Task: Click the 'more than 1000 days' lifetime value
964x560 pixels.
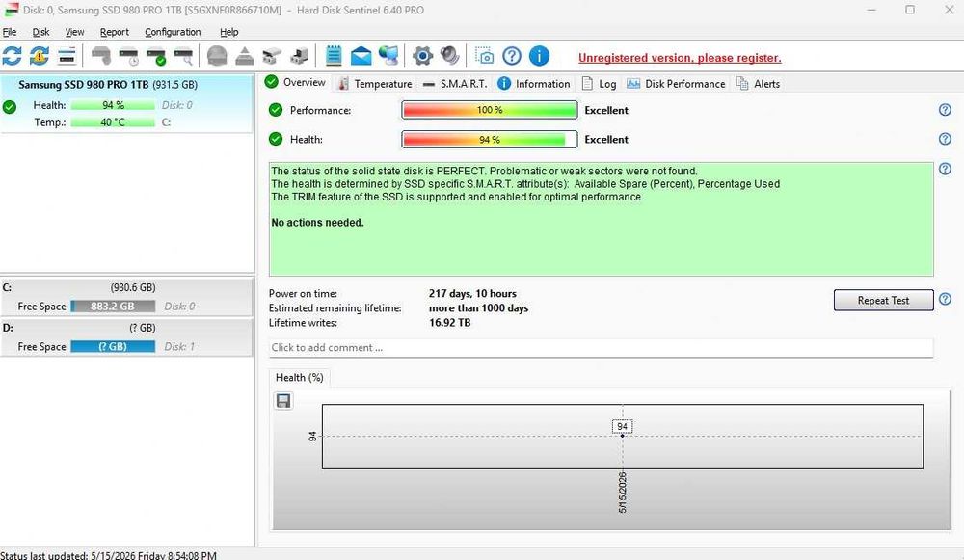Action: point(478,308)
